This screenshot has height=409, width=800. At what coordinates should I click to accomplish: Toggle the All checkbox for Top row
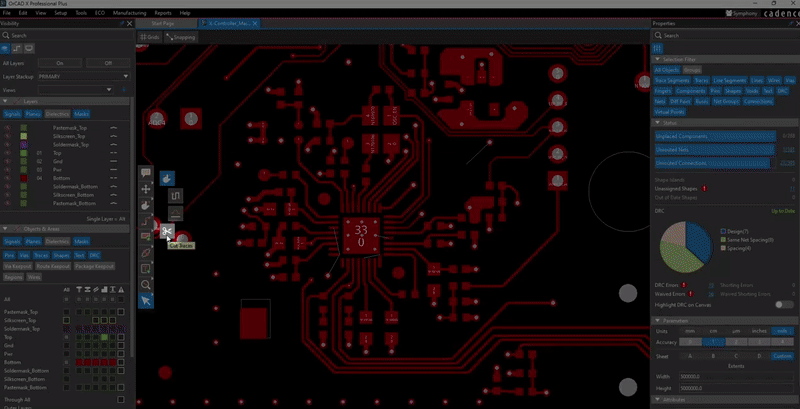pos(66,337)
